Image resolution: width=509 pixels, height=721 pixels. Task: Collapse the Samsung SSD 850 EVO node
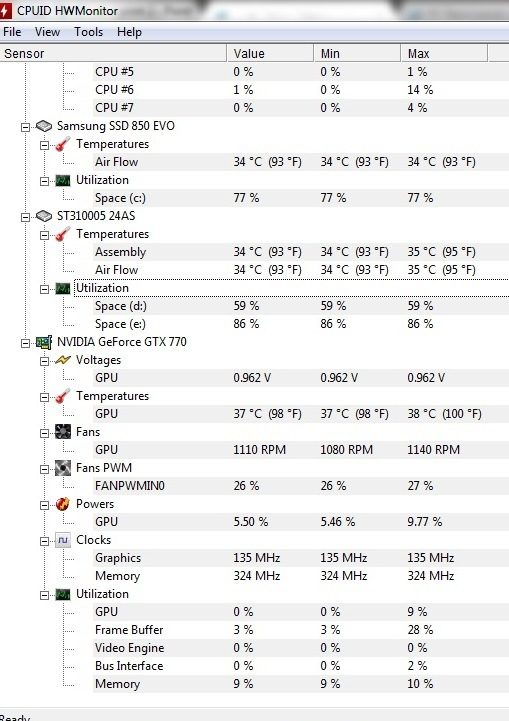pyautogui.click(x=26, y=127)
